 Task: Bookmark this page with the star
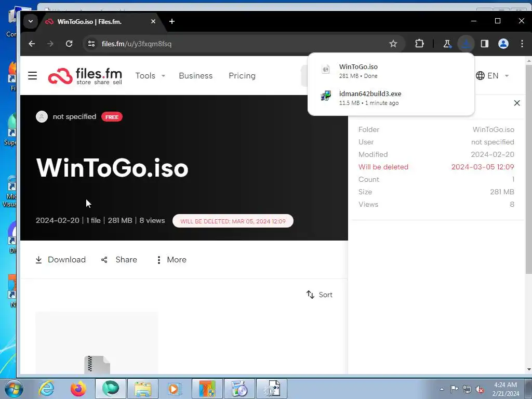click(393, 44)
